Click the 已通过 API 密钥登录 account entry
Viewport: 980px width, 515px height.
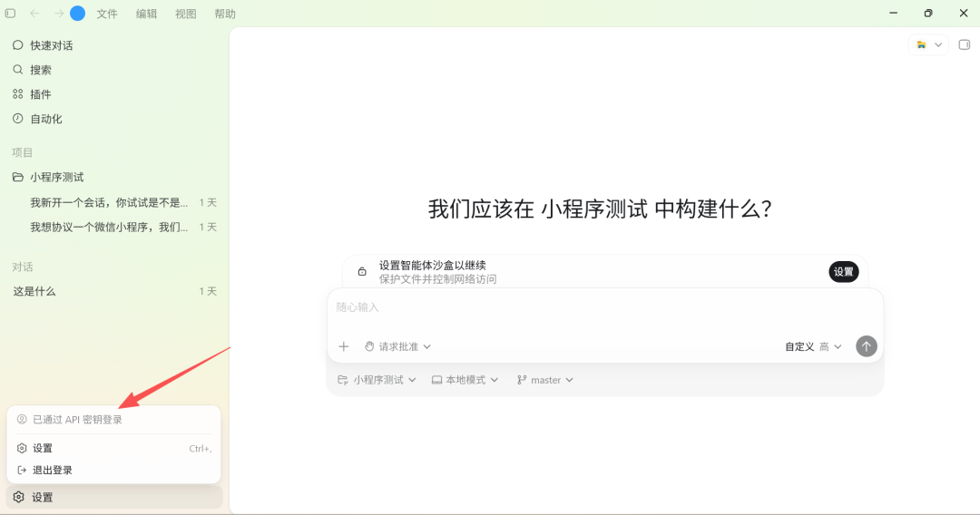coord(113,420)
